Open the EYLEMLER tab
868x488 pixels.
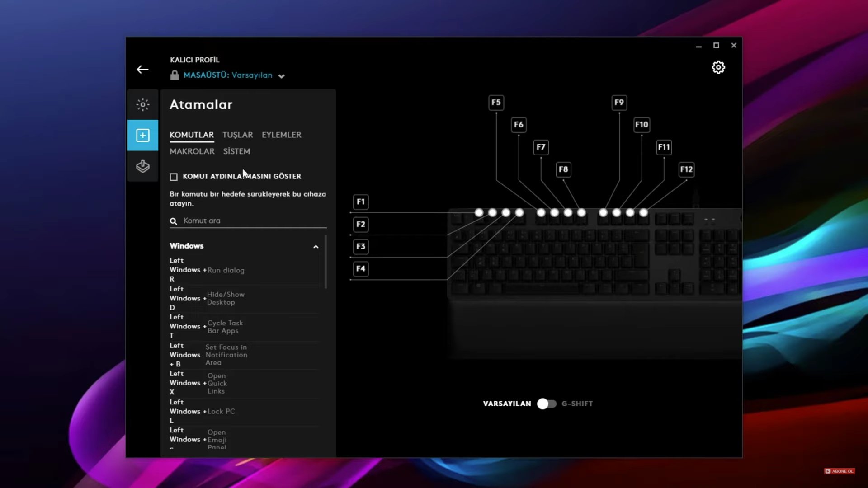click(281, 135)
